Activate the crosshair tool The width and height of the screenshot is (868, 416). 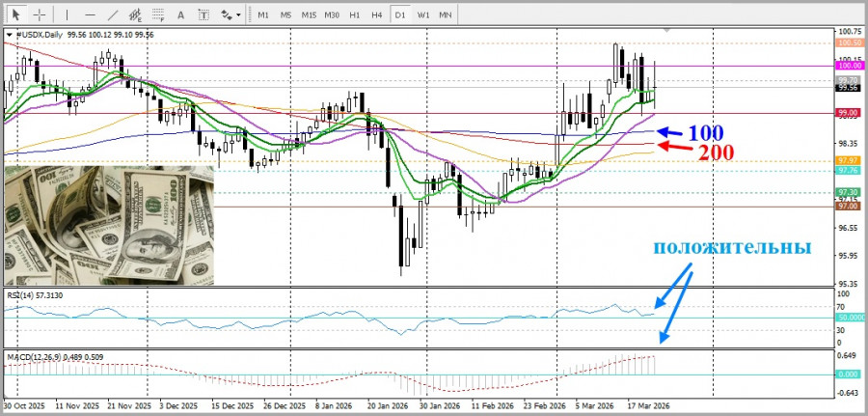point(39,14)
